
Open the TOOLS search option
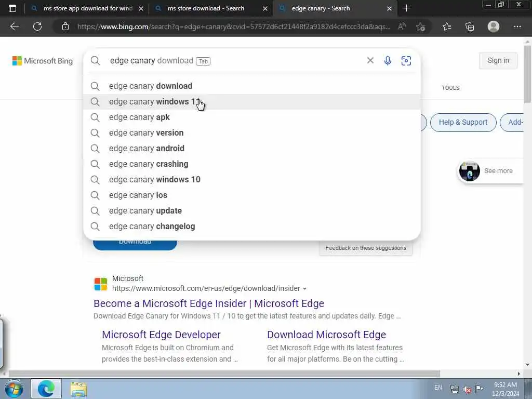[450, 88]
